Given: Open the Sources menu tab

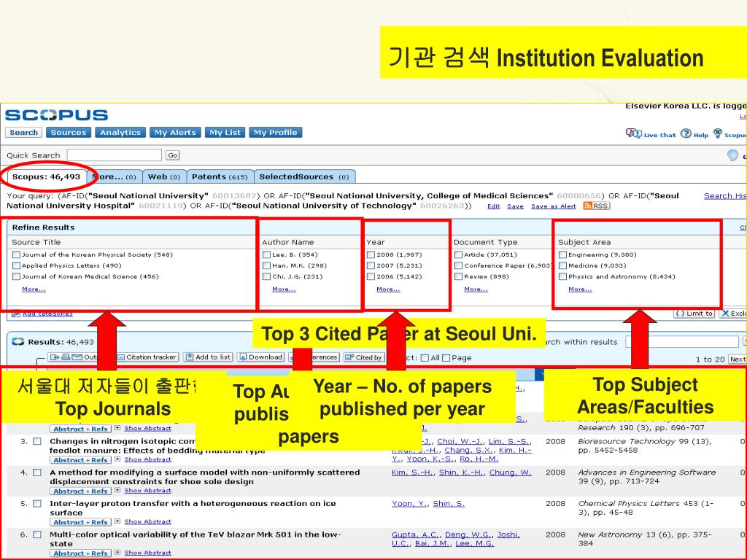Looking at the screenshot, I should click(x=69, y=133).
